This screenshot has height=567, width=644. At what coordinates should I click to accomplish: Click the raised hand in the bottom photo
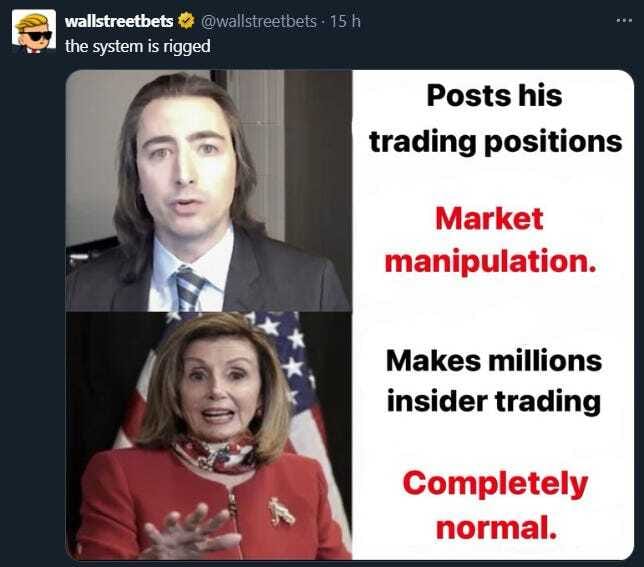click(189, 532)
